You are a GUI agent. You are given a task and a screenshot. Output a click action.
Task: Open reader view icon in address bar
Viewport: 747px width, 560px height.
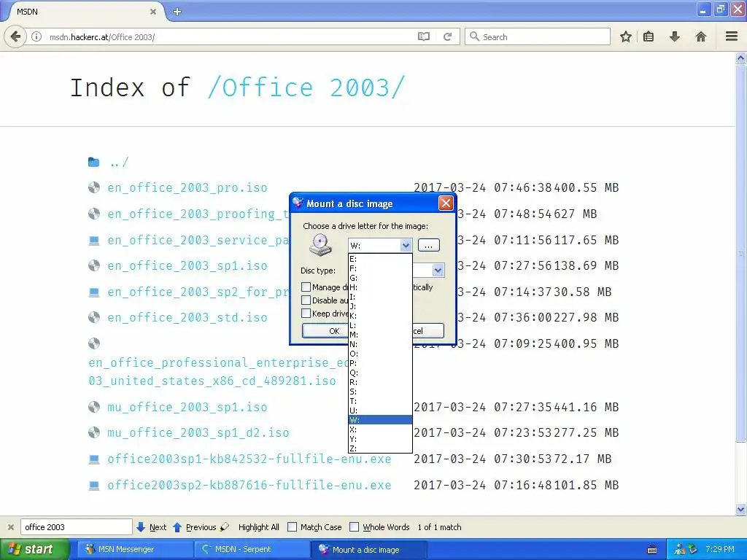(424, 36)
